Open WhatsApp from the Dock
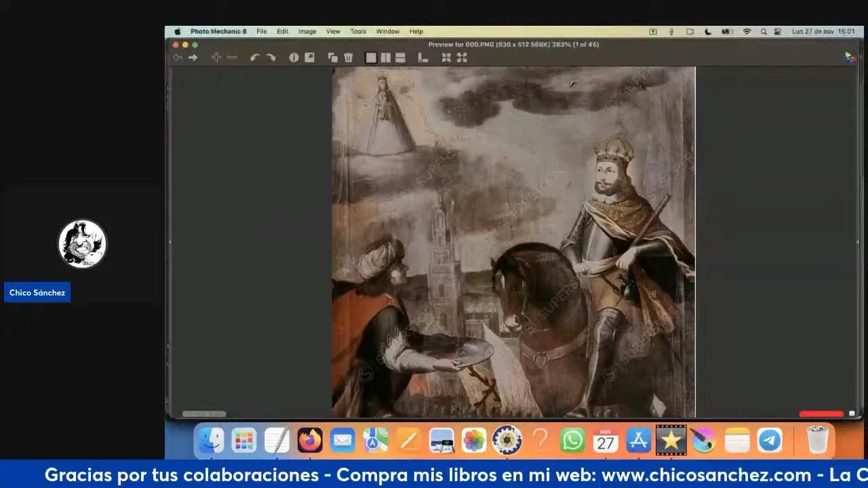Screen dimensions: 868x488 572,441
